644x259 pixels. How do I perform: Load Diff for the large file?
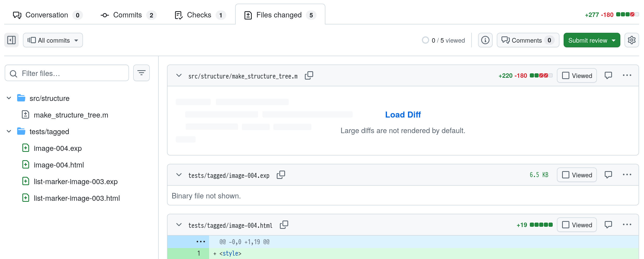pos(403,114)
